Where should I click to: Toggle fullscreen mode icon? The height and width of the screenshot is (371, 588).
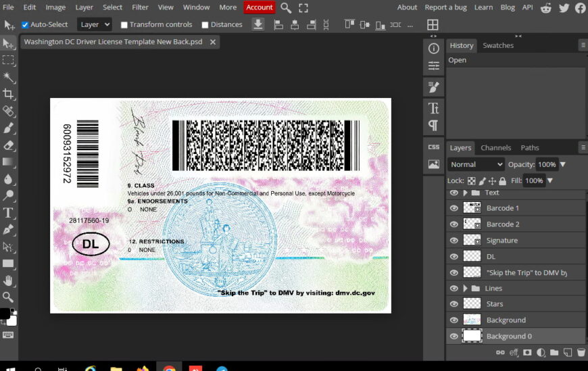(303, 8)
